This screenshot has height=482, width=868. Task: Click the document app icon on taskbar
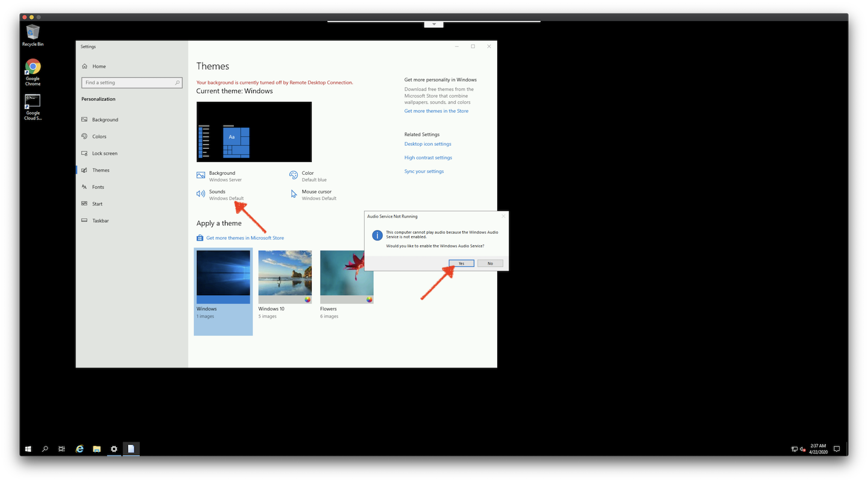(x=131, y=449)
